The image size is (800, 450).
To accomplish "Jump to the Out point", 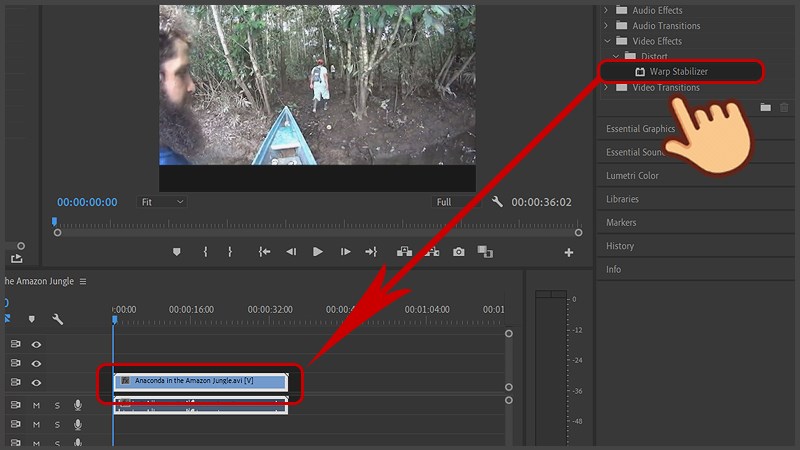I will click(x=371, y=252).
